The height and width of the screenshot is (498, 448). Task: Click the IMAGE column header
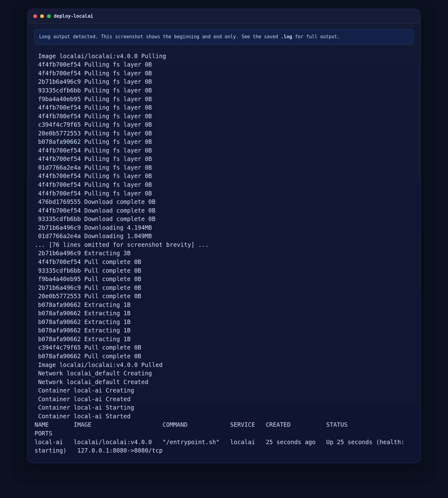click(82, 425)
